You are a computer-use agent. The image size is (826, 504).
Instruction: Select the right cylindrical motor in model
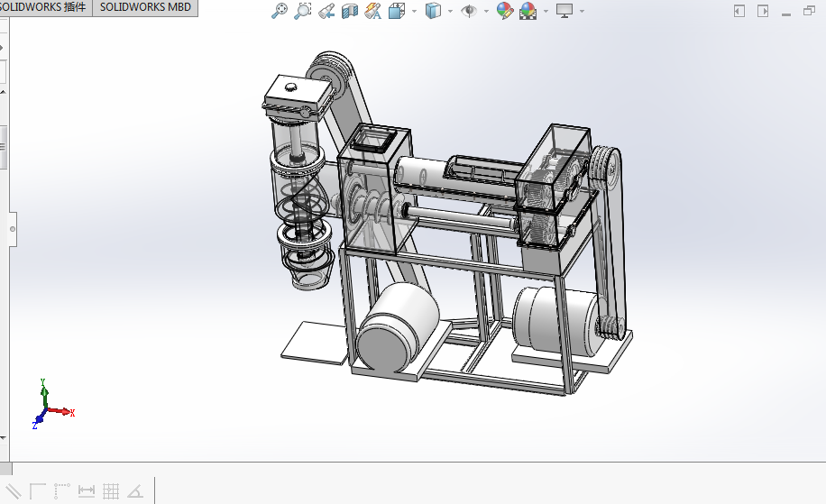click(x=557, y=320)
